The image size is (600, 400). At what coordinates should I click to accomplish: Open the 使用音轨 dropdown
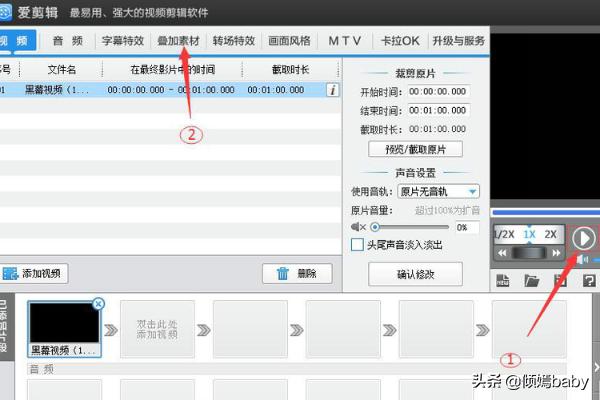pos(439,191)
